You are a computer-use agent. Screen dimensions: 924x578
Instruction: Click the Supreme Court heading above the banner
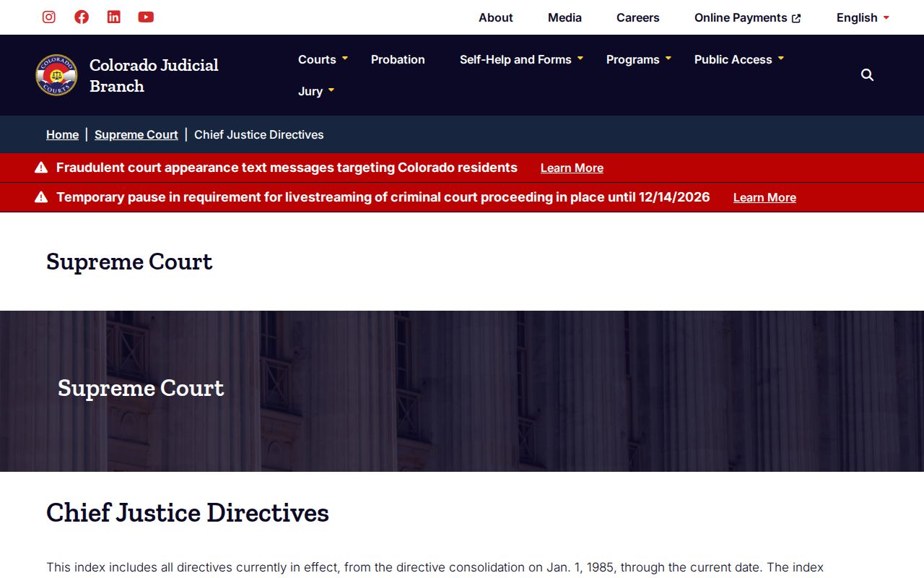click(x=129, y=262)
